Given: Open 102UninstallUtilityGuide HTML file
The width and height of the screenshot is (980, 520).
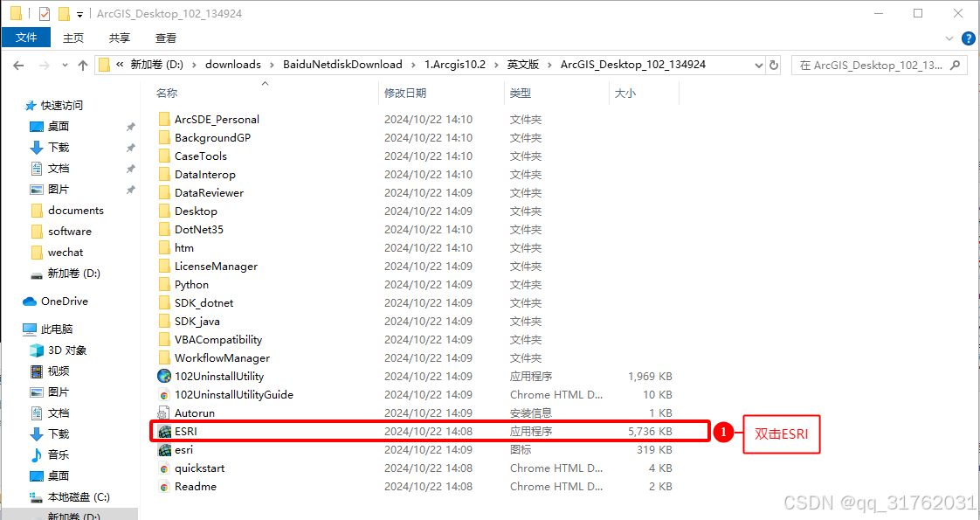Looking at the screenshot, I should point(234,394).
